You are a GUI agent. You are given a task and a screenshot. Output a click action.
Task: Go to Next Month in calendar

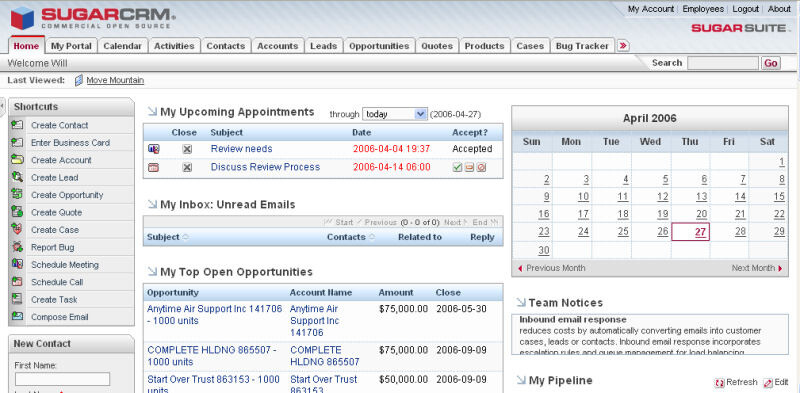coord(757,268)
